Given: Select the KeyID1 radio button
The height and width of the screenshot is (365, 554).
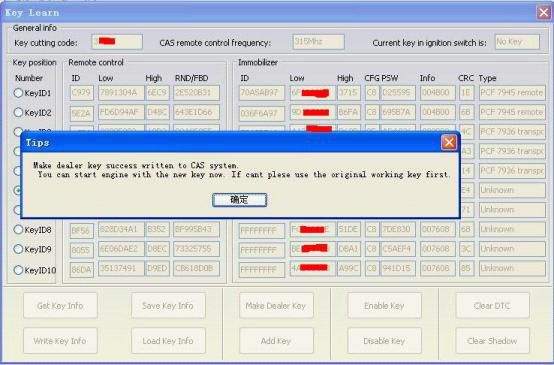Looking at the screenshot, I should (18, 93).
